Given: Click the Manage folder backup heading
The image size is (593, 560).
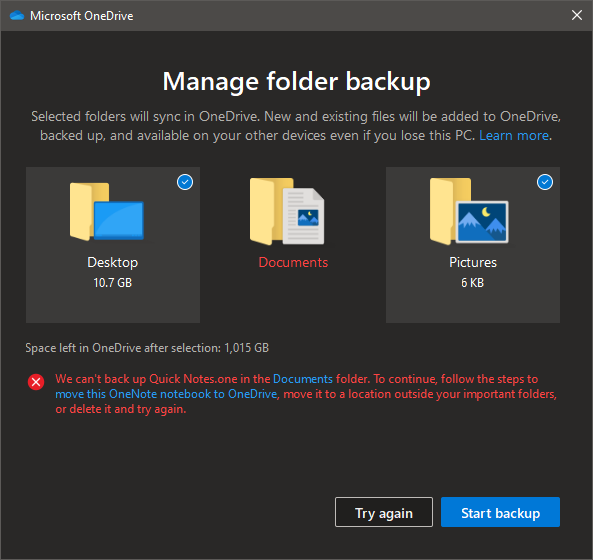Looking at the screenshot, I should coord(296,82).
